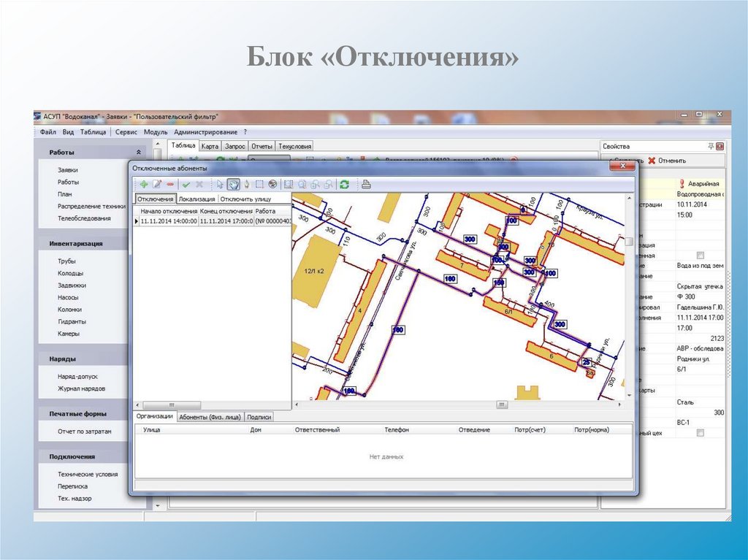
Task: Select the hand pan map tool
Action: [234, 184]
